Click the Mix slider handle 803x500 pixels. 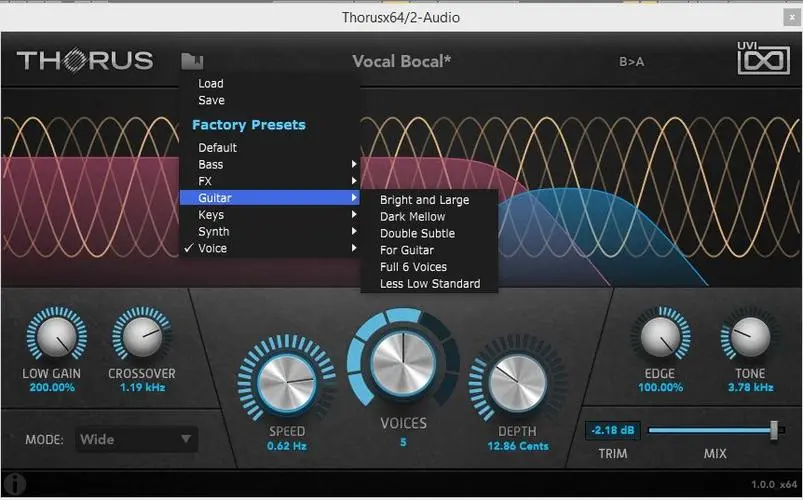click(775, 430)
